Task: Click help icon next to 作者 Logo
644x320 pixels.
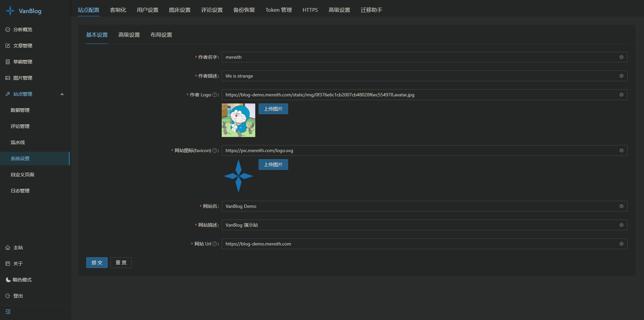Action: [215, 95]
